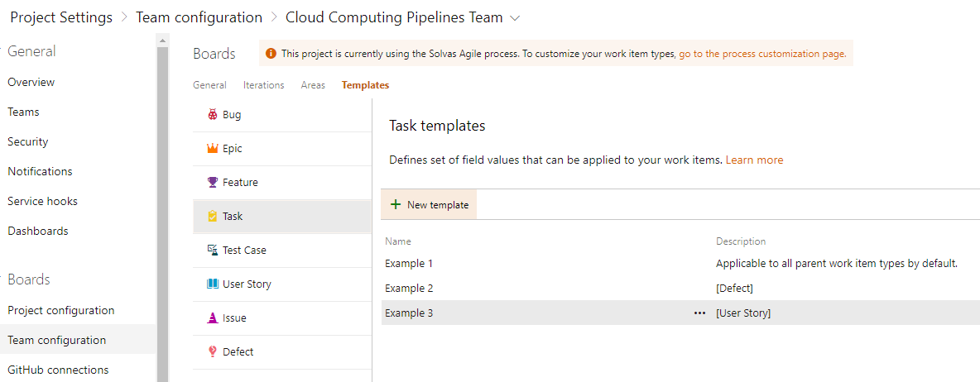Click the Epic crown icon
The width and height of the screenshot is (980, 382).
click(x=213, y=149)
